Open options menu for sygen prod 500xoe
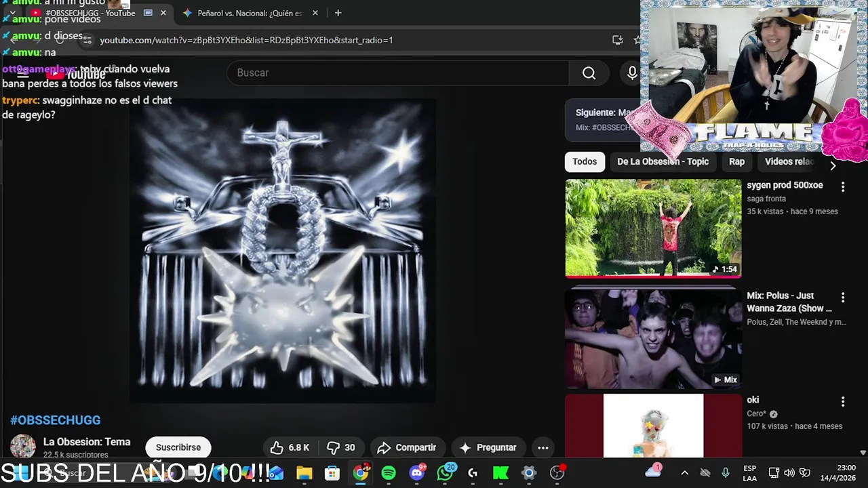Image resolution: width=868 pixels, height=488 pixels. click(843, 186)
